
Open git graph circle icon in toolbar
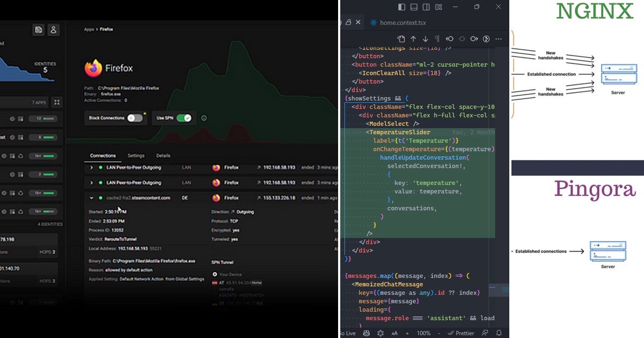point(486,39)
